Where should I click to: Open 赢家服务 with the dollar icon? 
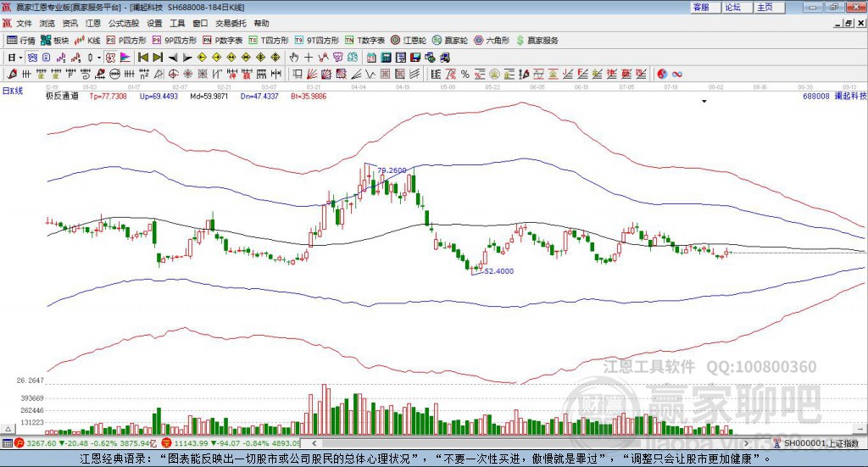(537, 41)
